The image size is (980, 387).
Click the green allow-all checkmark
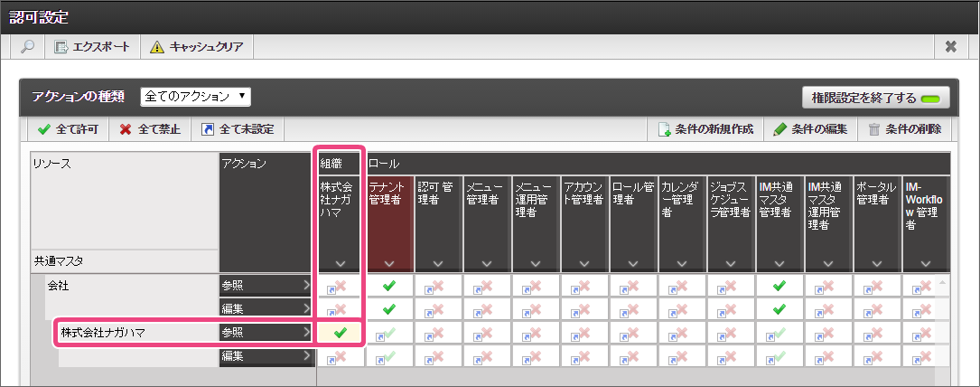tap(43, 129)
